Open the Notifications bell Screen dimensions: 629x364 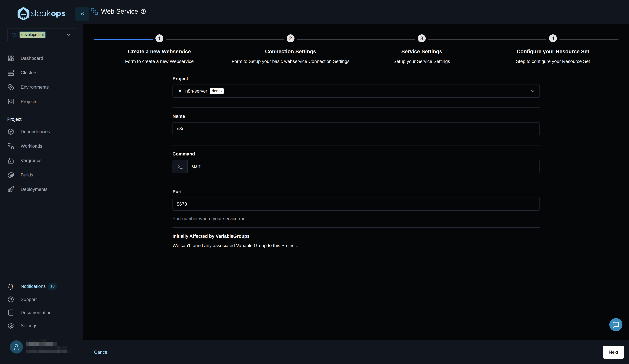11,287
